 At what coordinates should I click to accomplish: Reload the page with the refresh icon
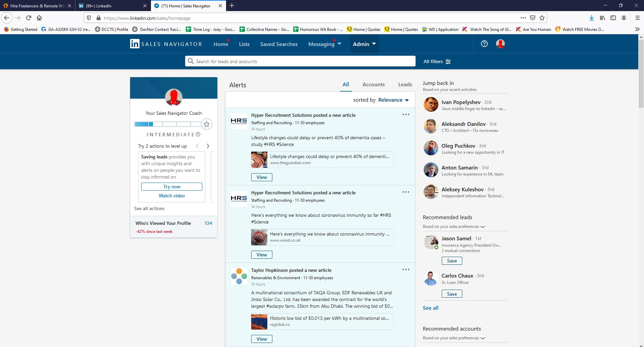[x=29, y=18]
